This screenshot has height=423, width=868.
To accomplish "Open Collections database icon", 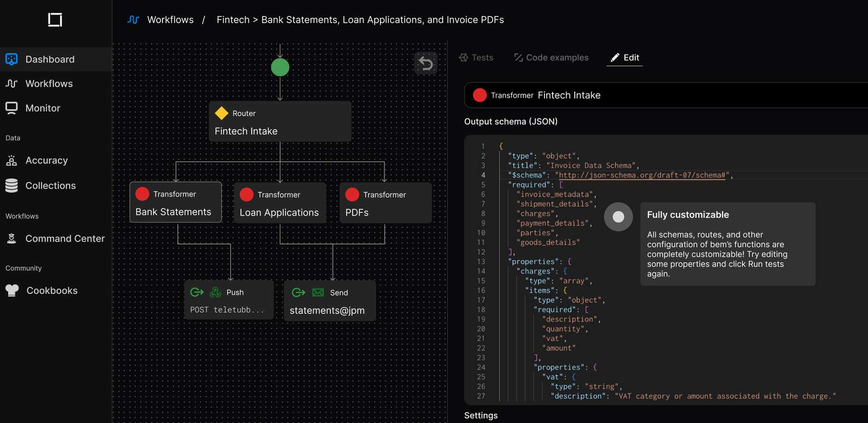I will point(12,186).
